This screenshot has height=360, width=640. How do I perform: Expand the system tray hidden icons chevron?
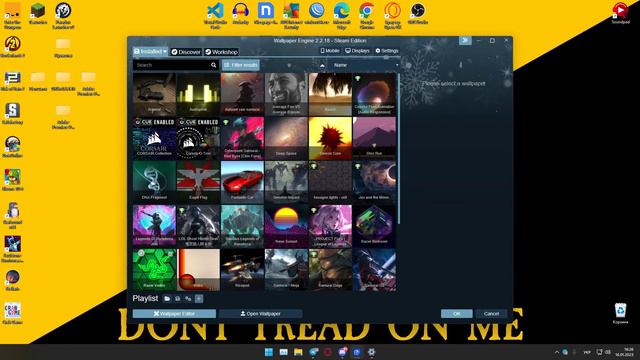pyautogui.click(x=556, y=352)
